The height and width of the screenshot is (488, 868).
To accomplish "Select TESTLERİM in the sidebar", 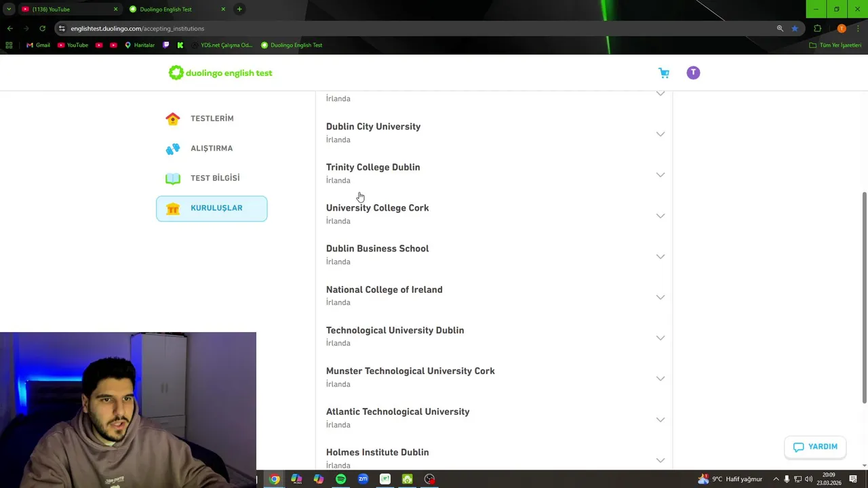I will click(x=212, y=119).
